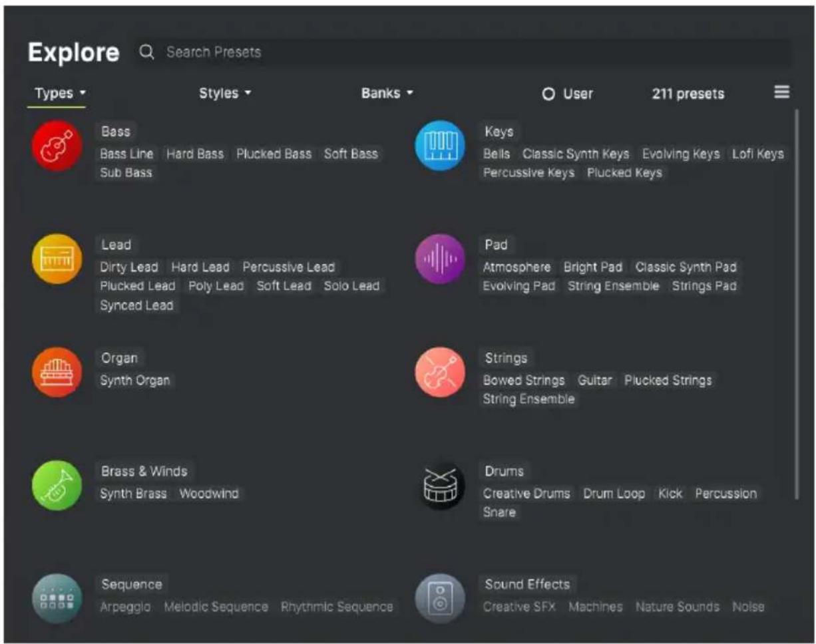Image resolution: width=816 pixels, height=644 pixels.
Task: Filter by Plucked Bass subtype
Action: 274,154
